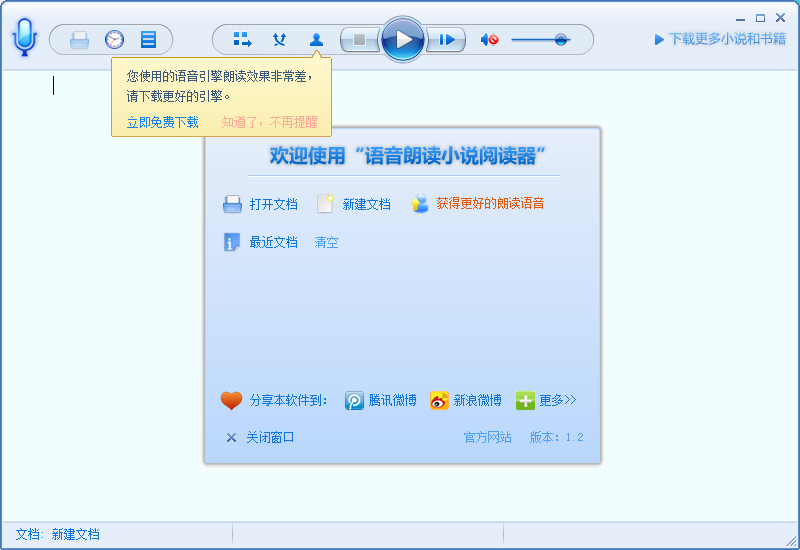800x550 pixels.
Task: Click the better voice download icon
Action: tap(419, 204)
